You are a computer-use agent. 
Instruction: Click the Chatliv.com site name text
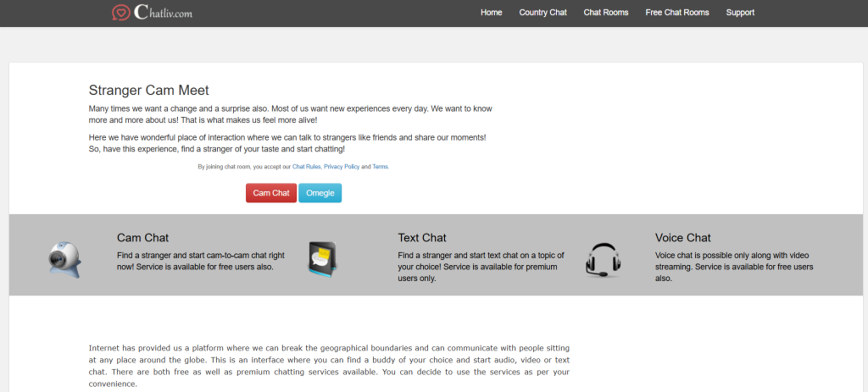click(x=164, y=12)
